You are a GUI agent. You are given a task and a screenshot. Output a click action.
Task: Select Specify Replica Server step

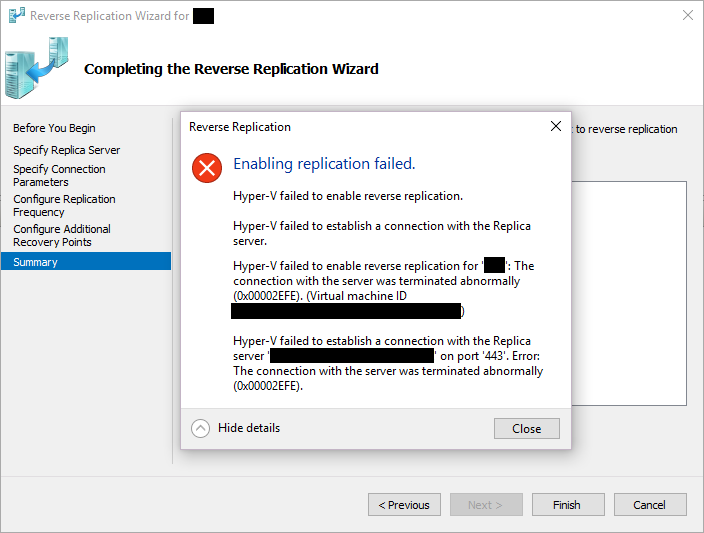click(66, 150)
